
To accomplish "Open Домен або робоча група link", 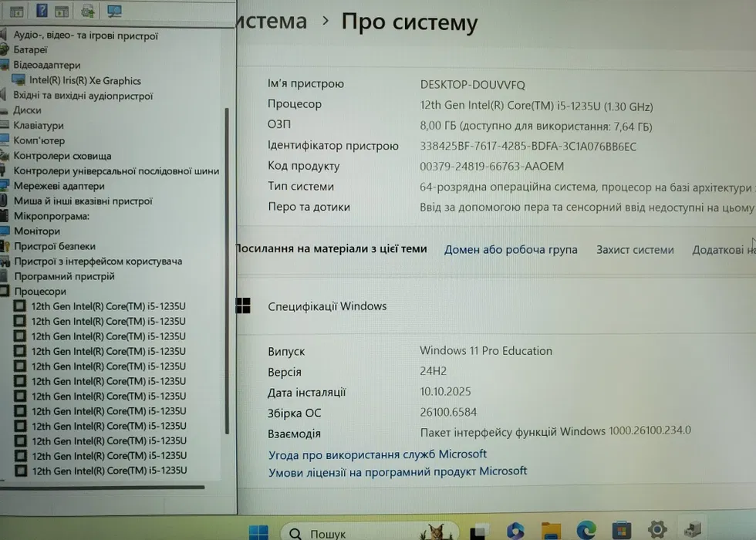I will point(511,249).
